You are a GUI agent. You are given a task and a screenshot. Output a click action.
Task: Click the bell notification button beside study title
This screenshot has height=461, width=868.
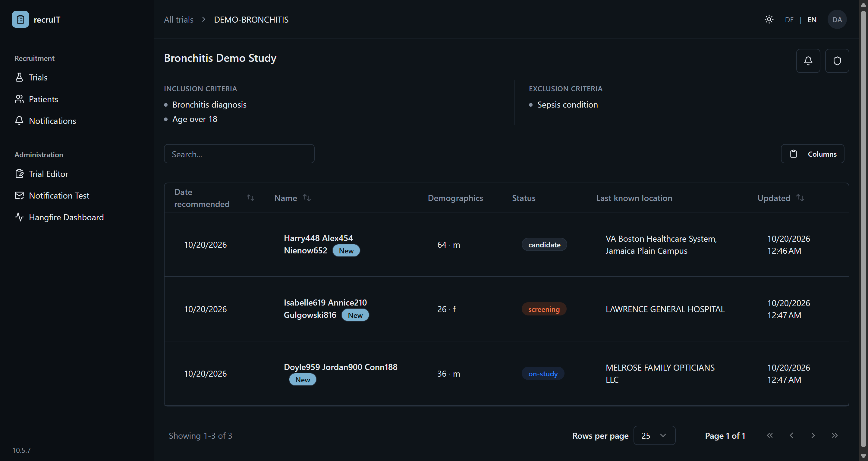(808, 61)
